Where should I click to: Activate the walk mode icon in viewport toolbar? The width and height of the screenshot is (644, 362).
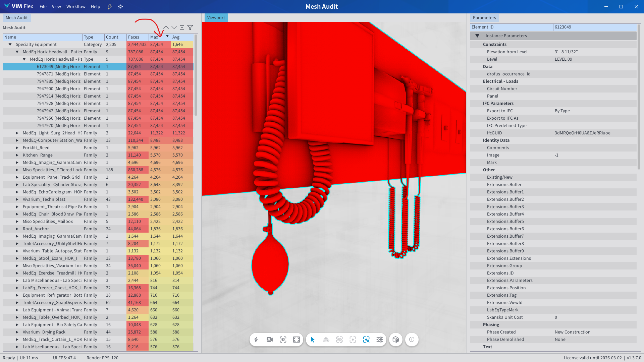[x=256, y=340]
